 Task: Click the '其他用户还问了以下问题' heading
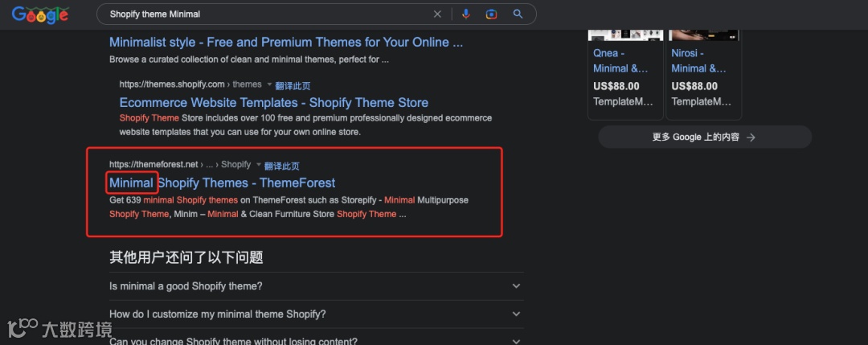(186, 257)
